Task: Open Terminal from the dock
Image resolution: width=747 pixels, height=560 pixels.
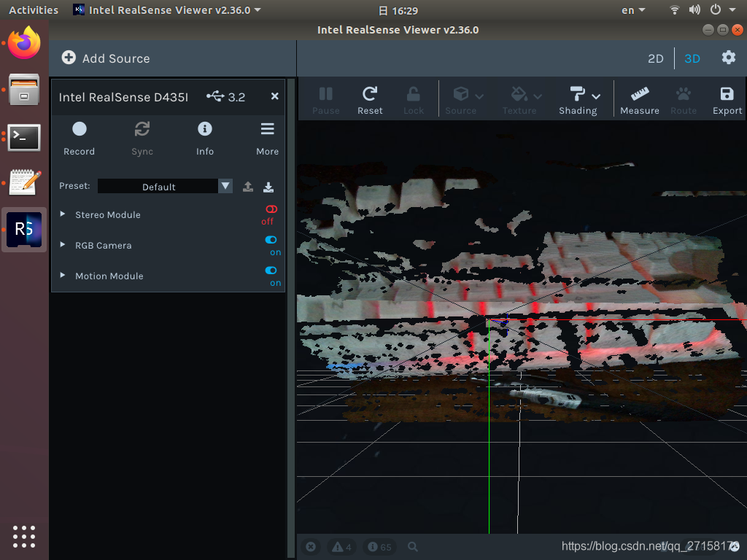Action: click(24, 138)
